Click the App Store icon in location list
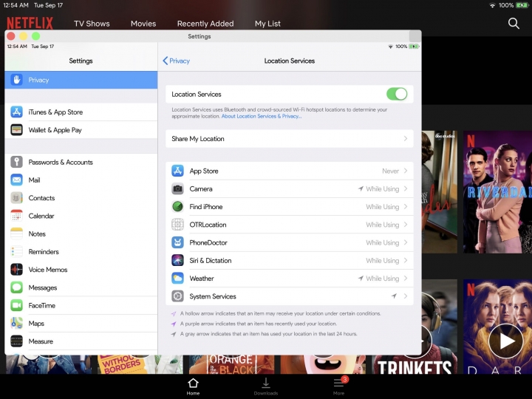Screen dimensions: 532x399 [x=177, y=171]
